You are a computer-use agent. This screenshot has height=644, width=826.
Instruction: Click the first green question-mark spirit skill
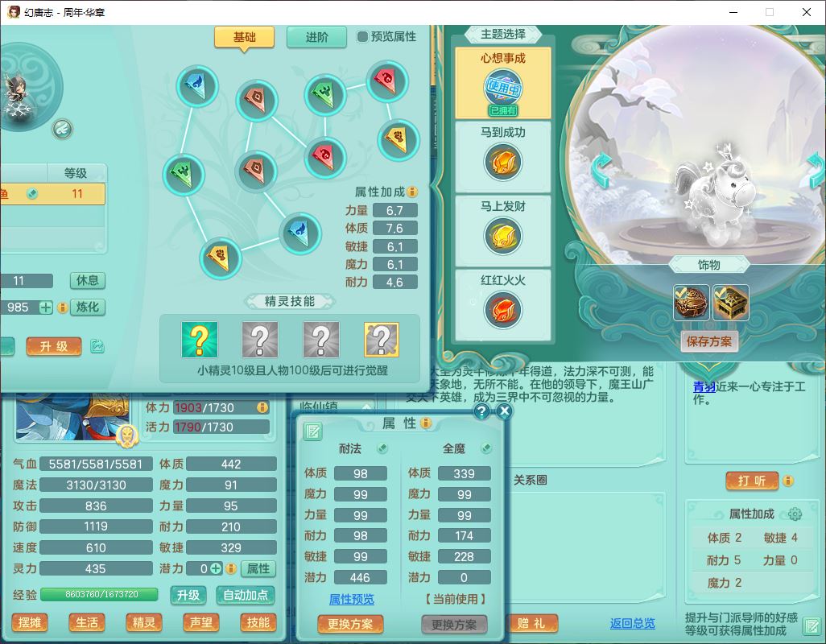[x=199, y=340]
